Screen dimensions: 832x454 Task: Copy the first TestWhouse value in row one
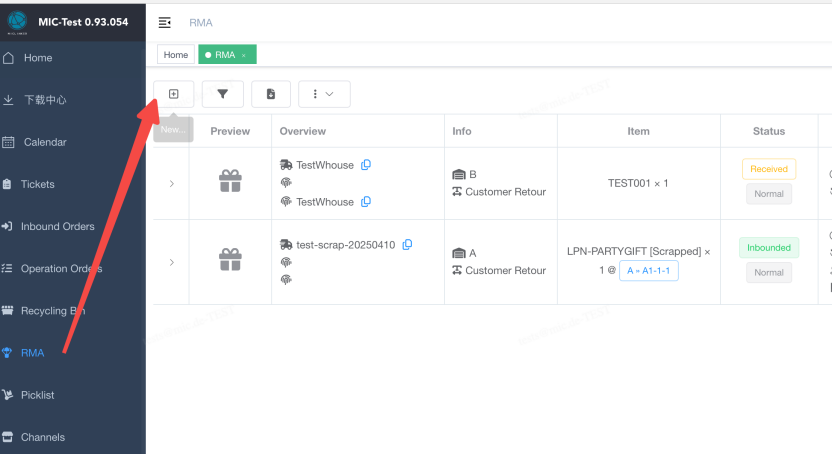coord(366,165)
